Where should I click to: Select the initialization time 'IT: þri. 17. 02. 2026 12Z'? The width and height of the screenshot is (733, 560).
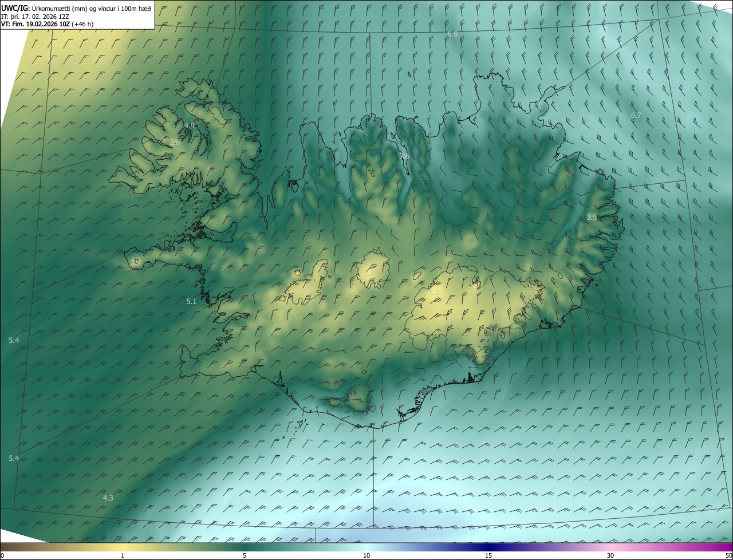36,16
